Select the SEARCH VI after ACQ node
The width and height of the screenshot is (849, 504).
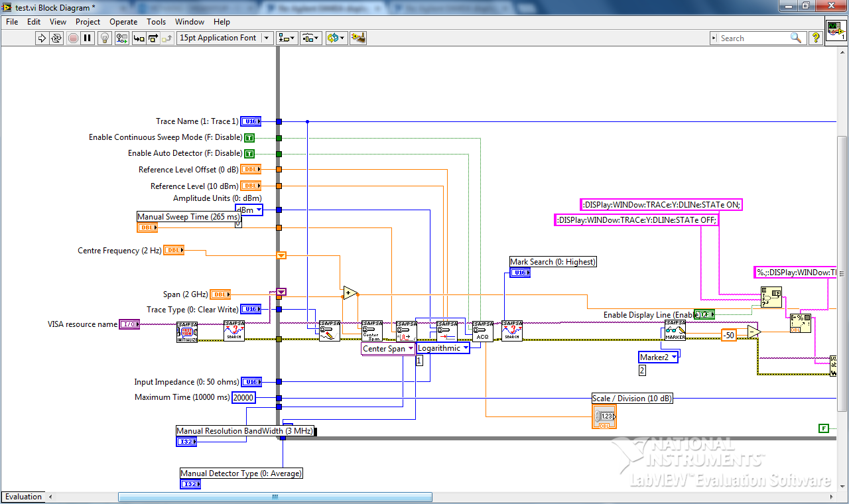point(511,331)
